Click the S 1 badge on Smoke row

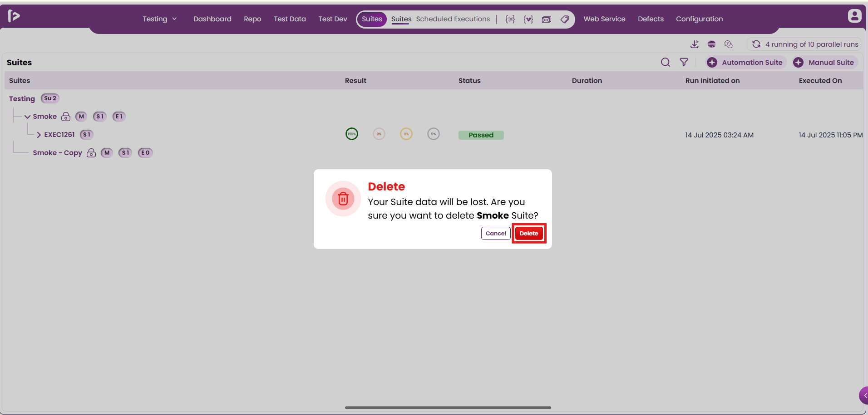[100, 117]
